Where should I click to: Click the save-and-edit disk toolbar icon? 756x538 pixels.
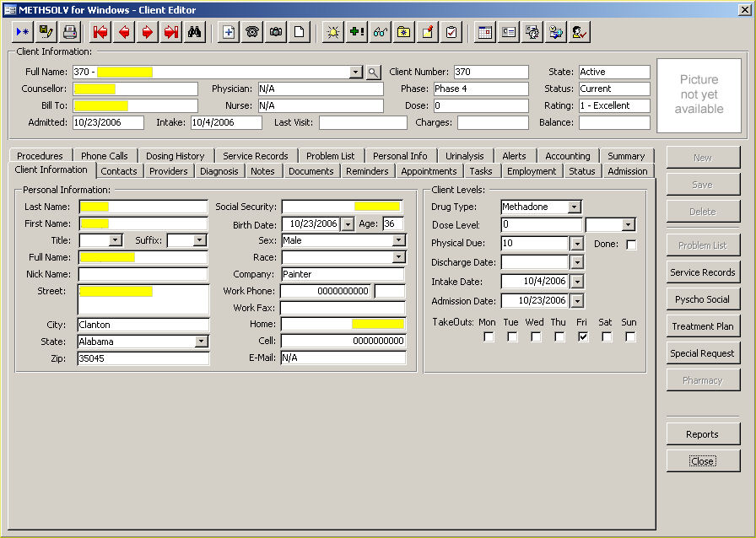pyautogui.click(x=46, y=32)
